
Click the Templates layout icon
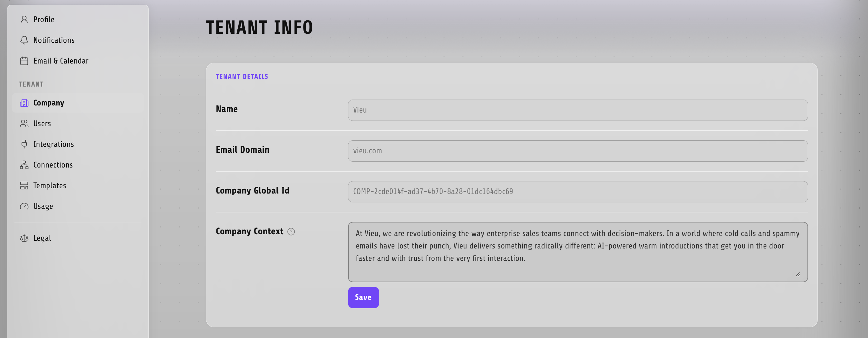(x=24, y=186)
